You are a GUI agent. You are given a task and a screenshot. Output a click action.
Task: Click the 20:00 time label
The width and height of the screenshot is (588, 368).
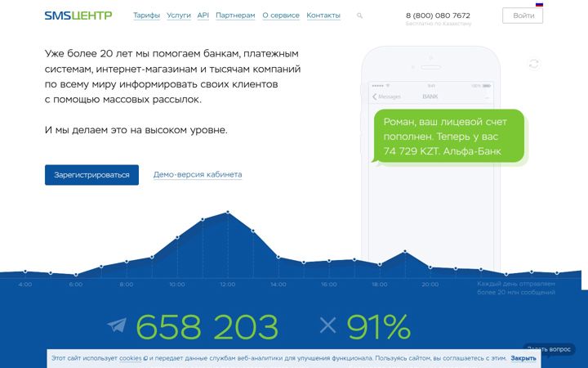430,285
